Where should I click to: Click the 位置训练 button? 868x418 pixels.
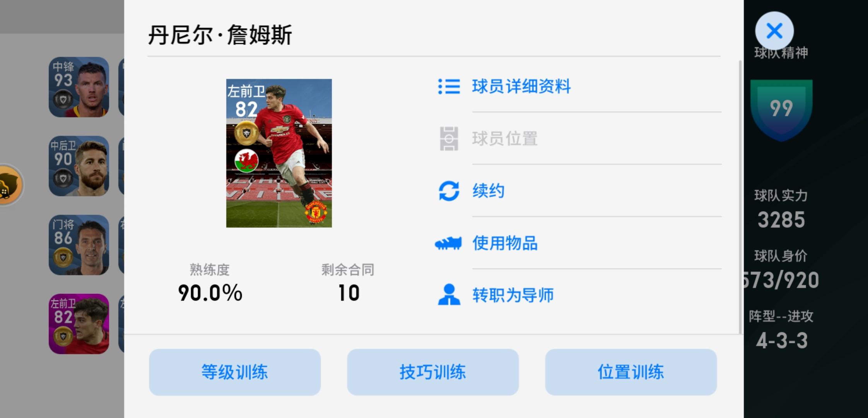(x=631, y=372)
